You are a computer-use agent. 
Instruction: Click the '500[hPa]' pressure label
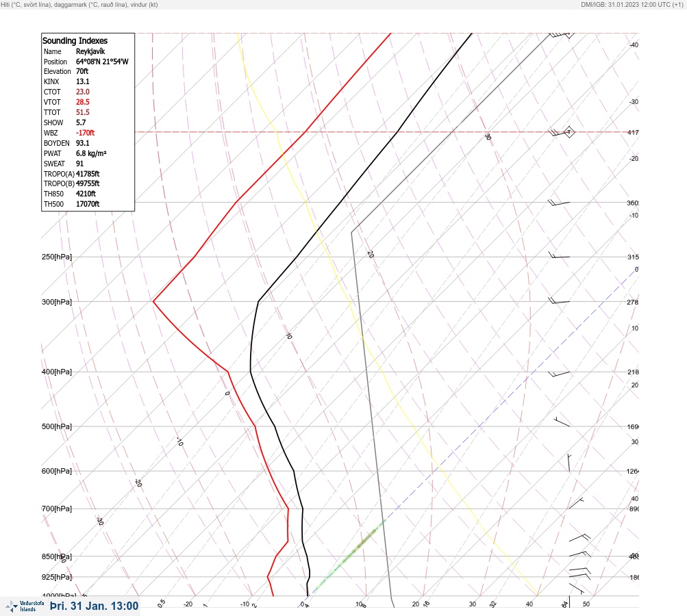click(x=57, y=426)
